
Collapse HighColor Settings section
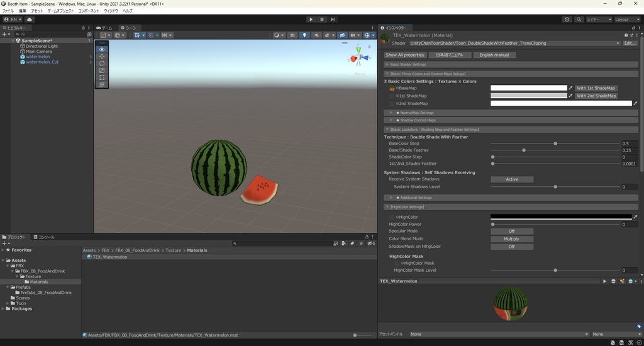[511, 207]
